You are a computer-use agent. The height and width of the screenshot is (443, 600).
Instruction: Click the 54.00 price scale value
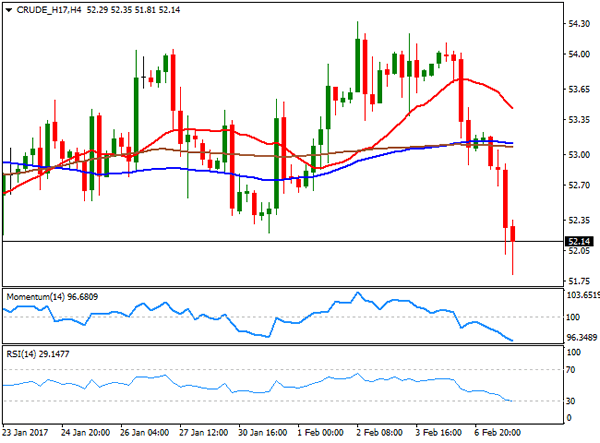(579, 54)
